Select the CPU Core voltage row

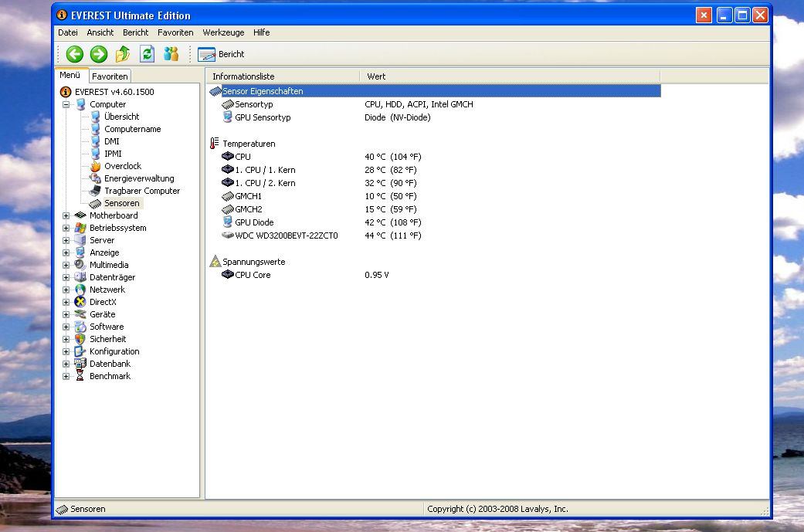tap(435, 275)
